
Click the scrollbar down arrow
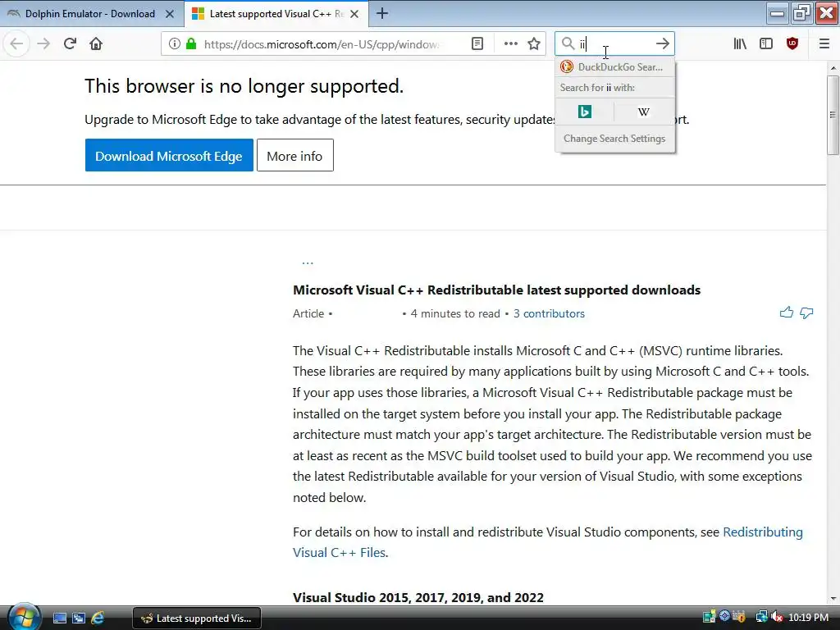pos(833,598)
